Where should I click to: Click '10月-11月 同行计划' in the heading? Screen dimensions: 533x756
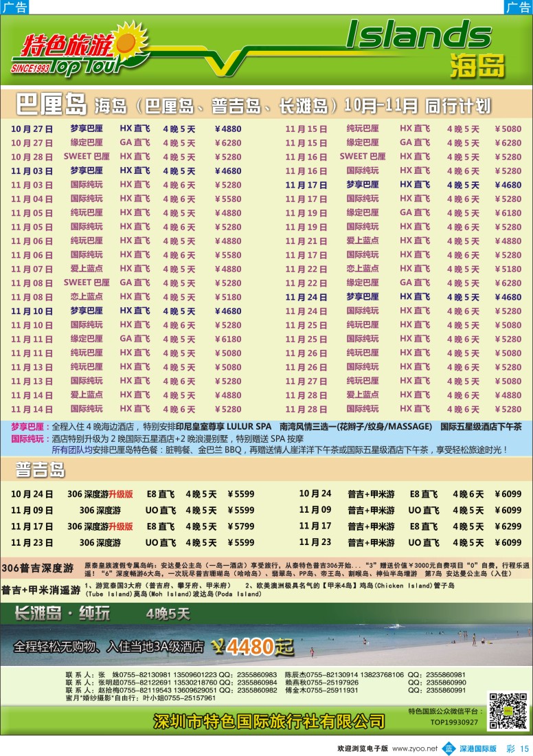[x=417, y=106]
